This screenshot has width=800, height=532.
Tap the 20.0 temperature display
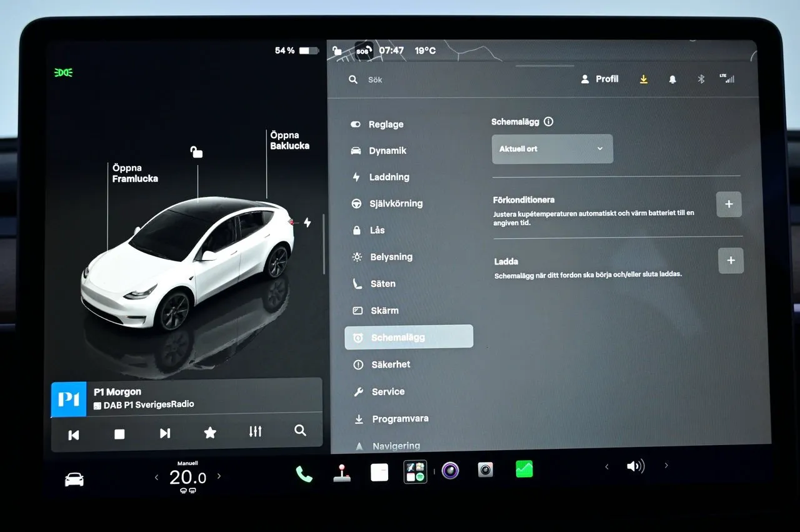point(187,478)
